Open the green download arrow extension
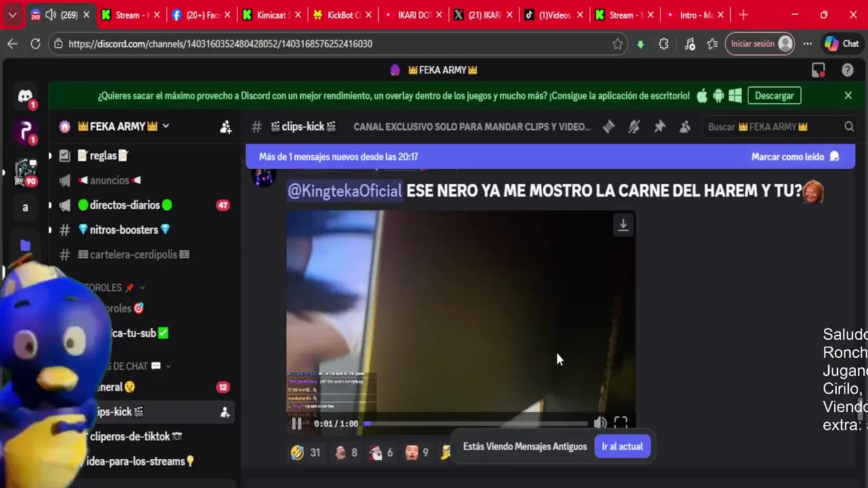The height and width of the screenshot is (488, 868). (640, 44)
